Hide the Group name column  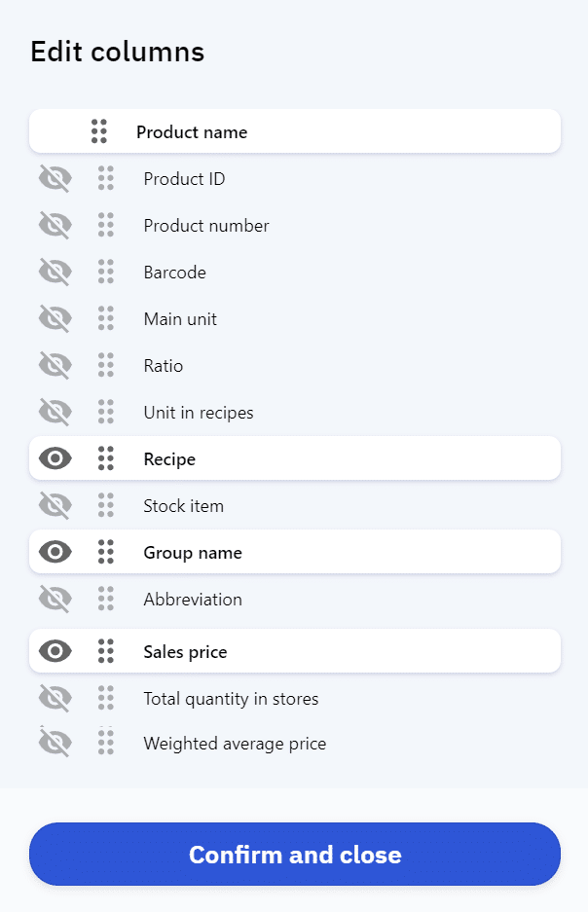click(x=55, y=553)
